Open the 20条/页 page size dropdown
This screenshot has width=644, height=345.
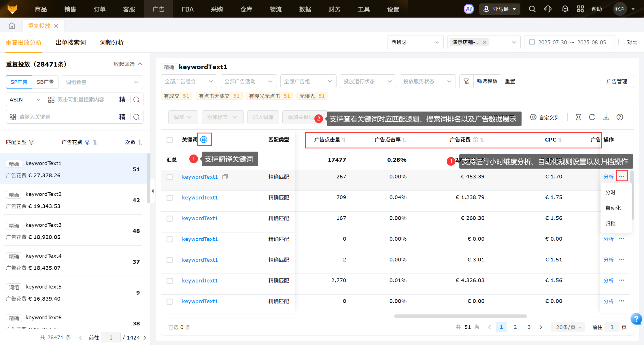[x=568, y=327]
